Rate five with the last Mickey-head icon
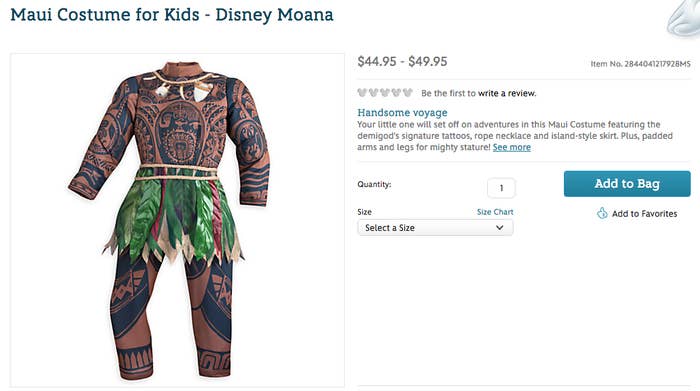 pyautogui.click(x=408, y=93)
